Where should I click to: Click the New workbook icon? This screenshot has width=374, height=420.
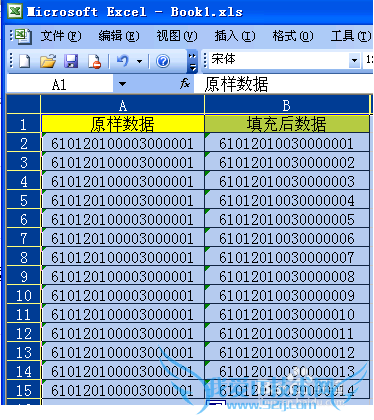[25, 61]
